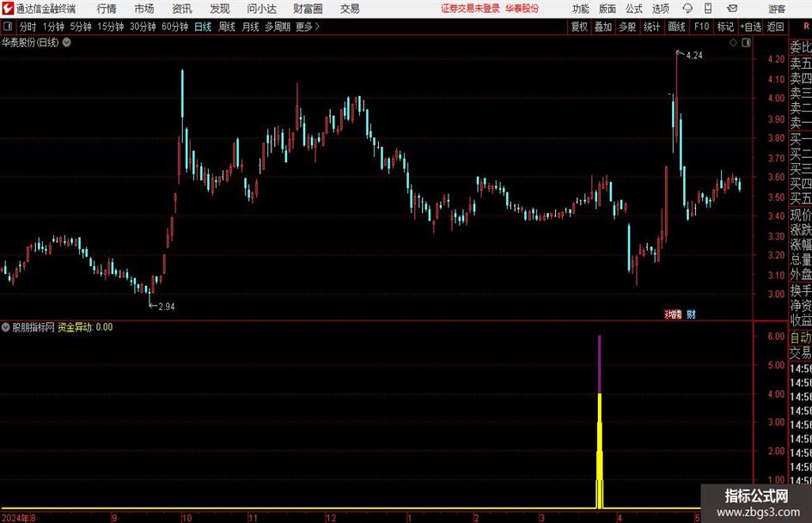Image resolution: width=812 pixels, height=523 pixels.
Task: Click the 多股 toolbar button
Action: pos(627,27)
